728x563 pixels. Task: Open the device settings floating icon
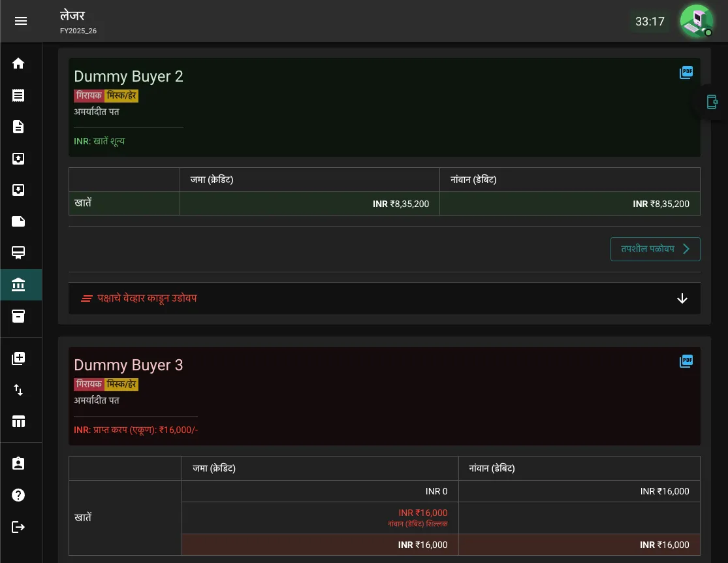coord(712,102)
